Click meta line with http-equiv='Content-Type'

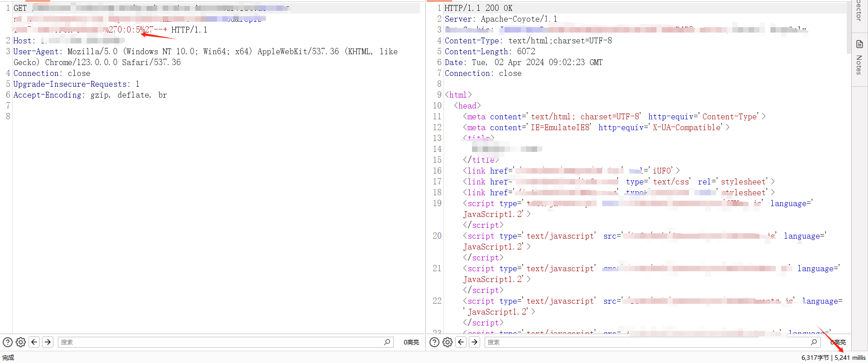614,117
